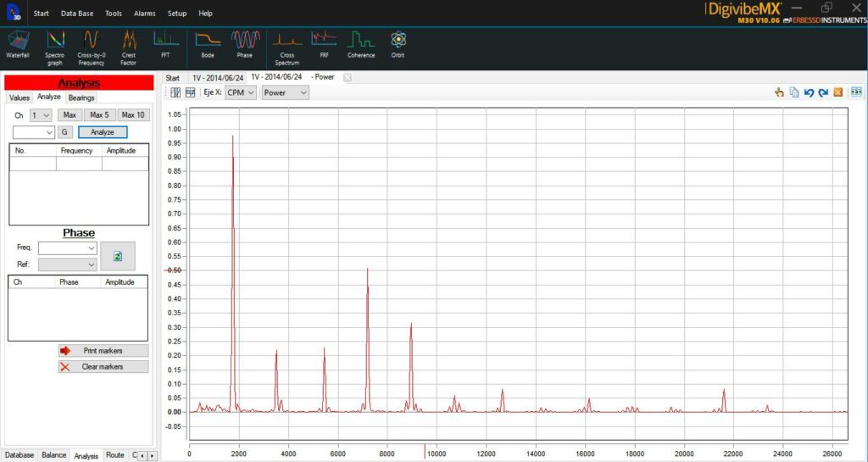Select the first 1V - 2014/06/24 tab

tap(218, 78)
